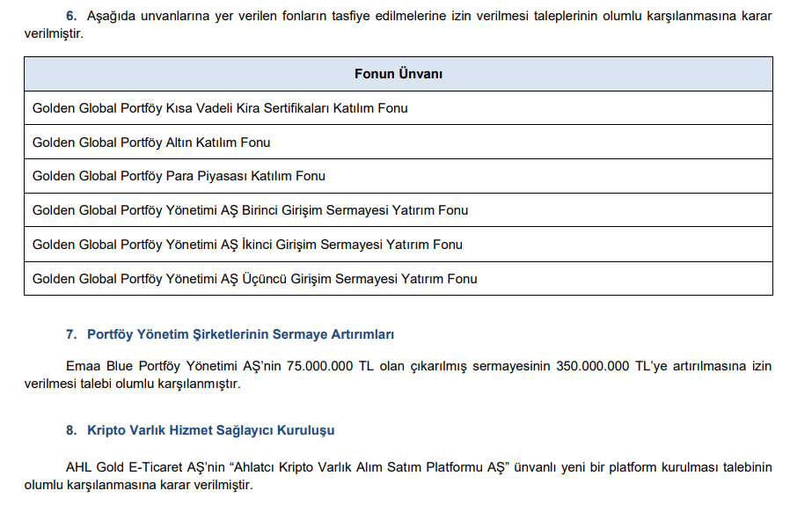Click the paragraph starting 'Emaa Blue Portföy Yönetimi'

[398, 375]
